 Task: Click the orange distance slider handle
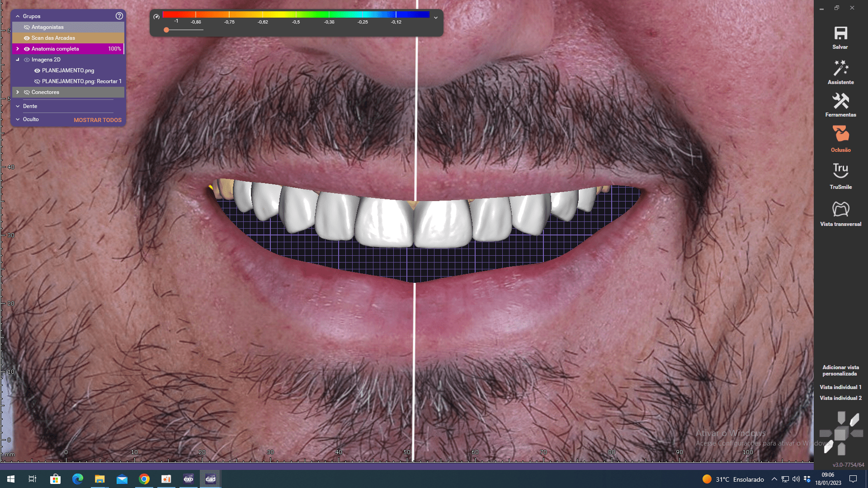pos(166,30)
